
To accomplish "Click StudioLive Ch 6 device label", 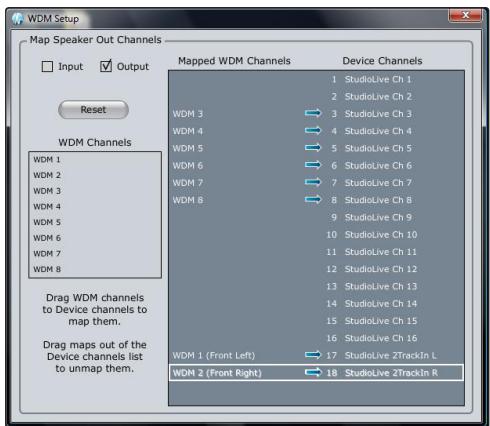I will tap(378, 166).
